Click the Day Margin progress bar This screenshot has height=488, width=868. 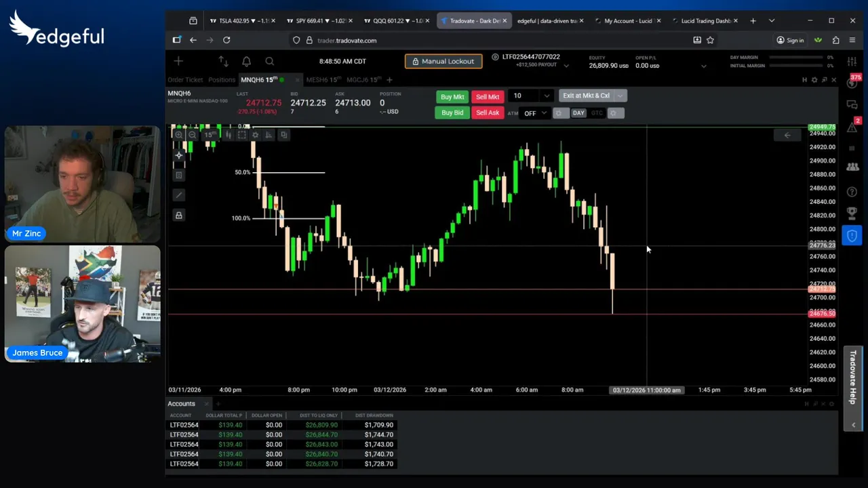tap(797, 58)
